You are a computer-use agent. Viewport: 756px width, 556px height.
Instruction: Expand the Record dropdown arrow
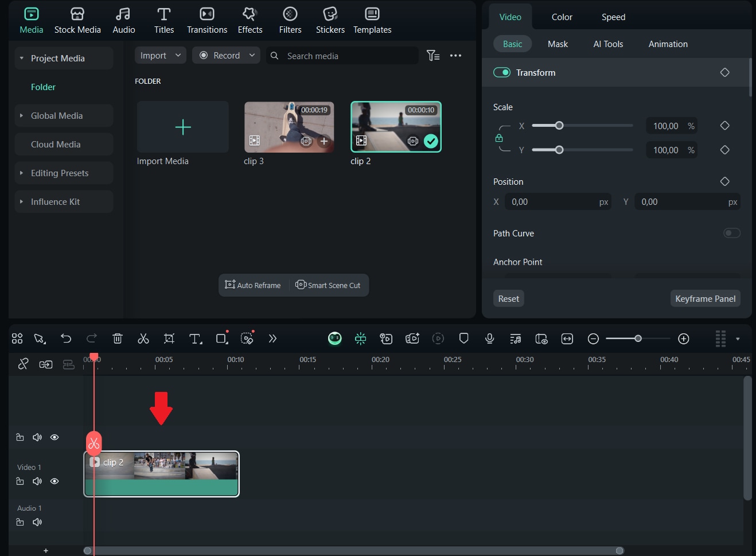pyautogui.click(x=251, y=55)
